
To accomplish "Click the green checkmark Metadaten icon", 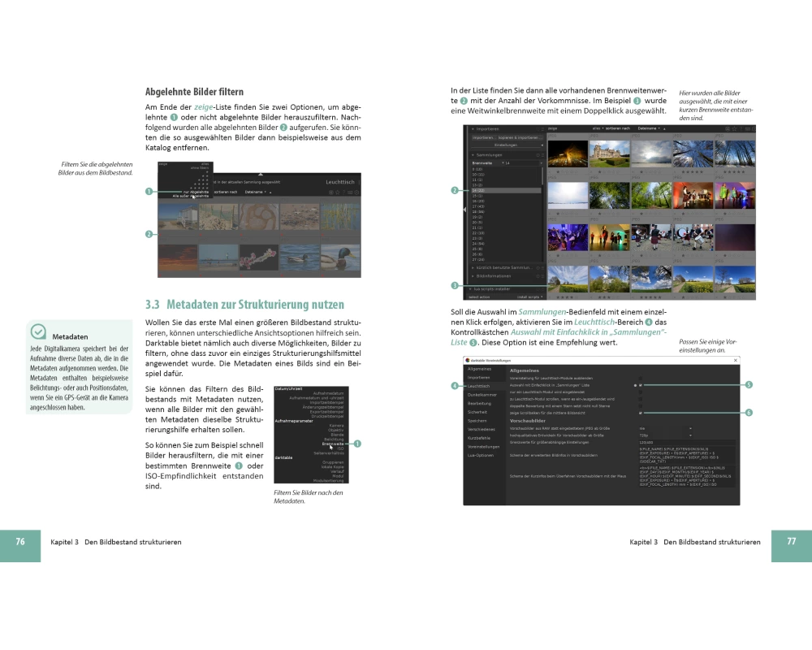I will pyautogui.click(x=37, y=331).
